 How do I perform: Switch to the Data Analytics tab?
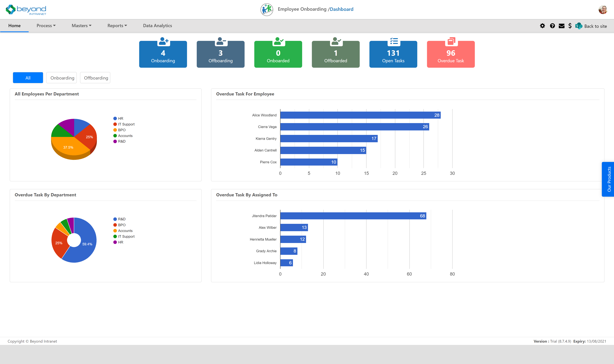click(157, 26)
